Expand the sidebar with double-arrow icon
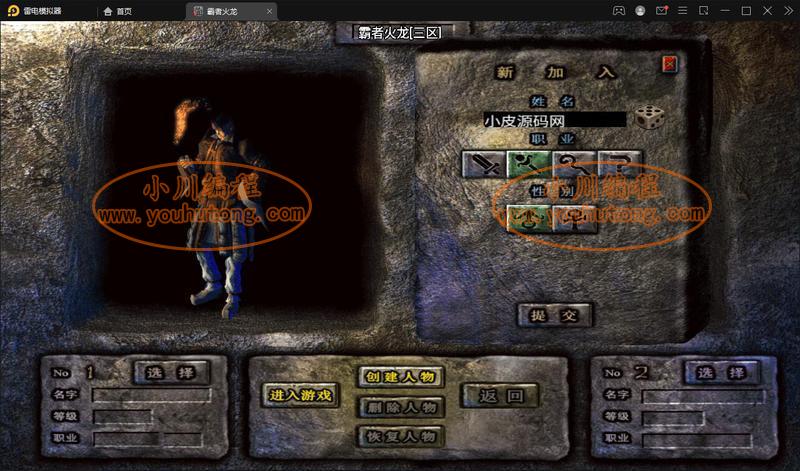The width and height of the screenshot is (800, 471). [789, 11]
